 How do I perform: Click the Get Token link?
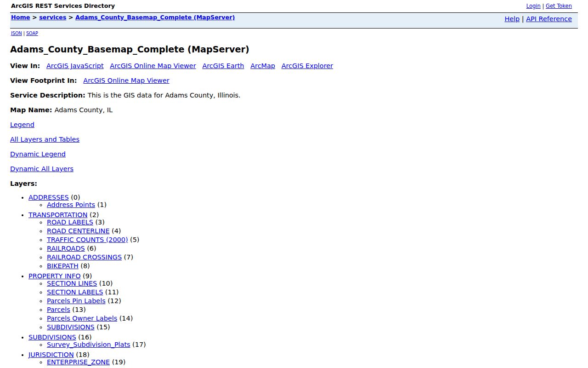(559, 6)
